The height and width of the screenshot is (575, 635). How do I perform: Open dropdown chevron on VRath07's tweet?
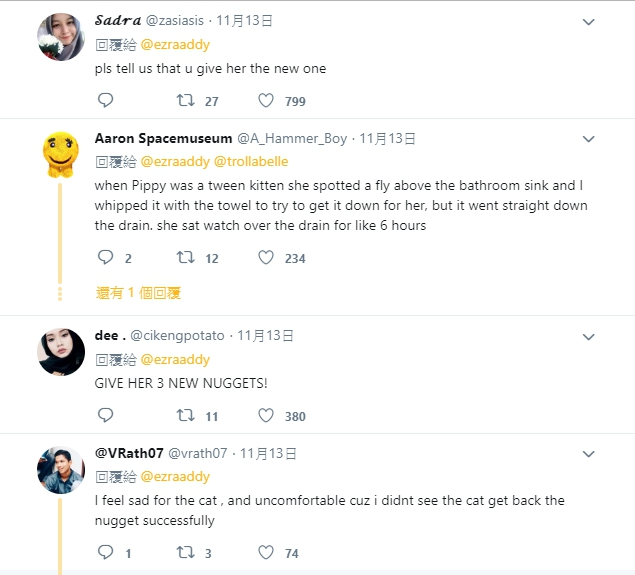(x=589, y=454)
